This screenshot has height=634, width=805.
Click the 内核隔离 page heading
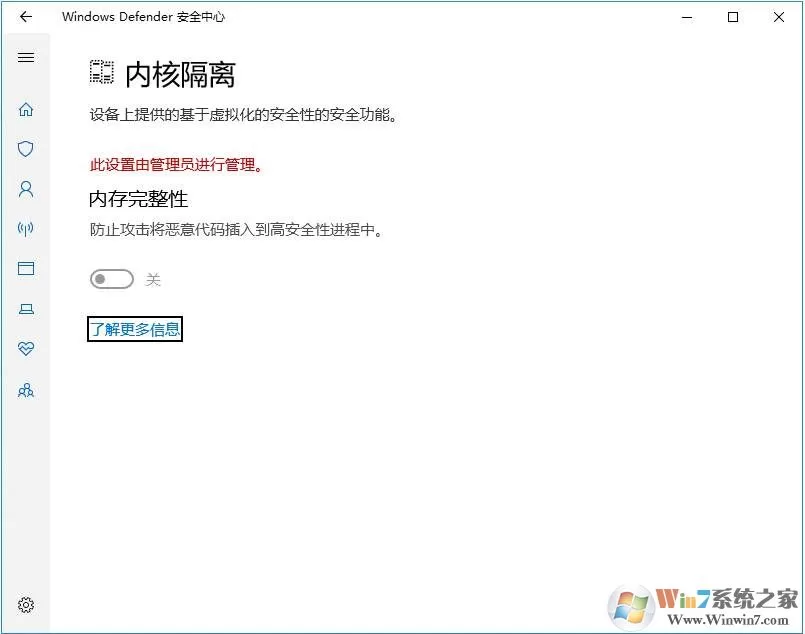tap(180, 74)
